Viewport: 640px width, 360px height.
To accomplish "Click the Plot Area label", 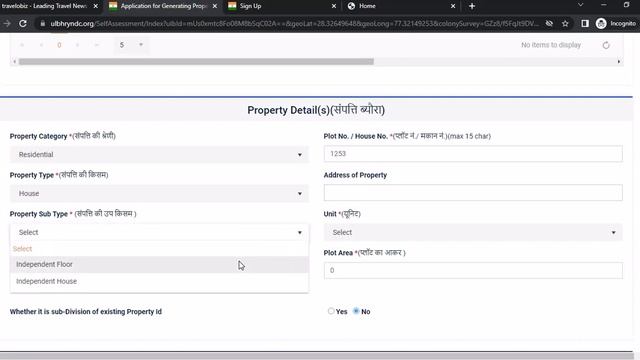I will coord(364,253).
